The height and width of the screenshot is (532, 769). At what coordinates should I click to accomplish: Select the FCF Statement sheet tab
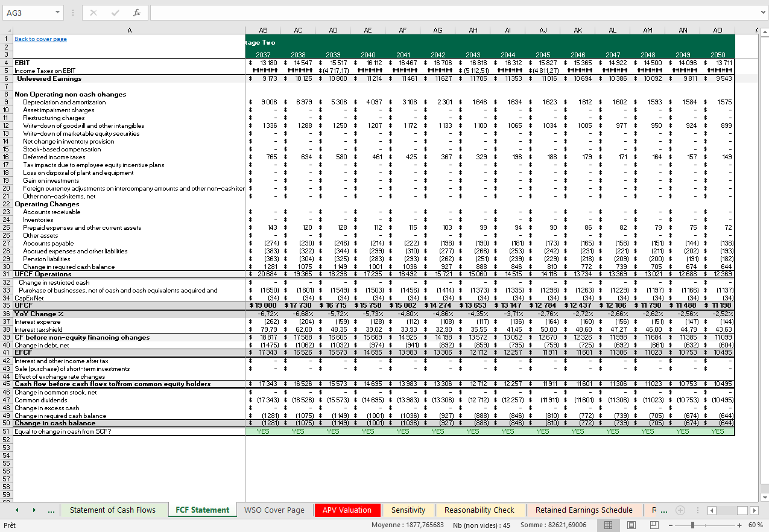(203, 510)
